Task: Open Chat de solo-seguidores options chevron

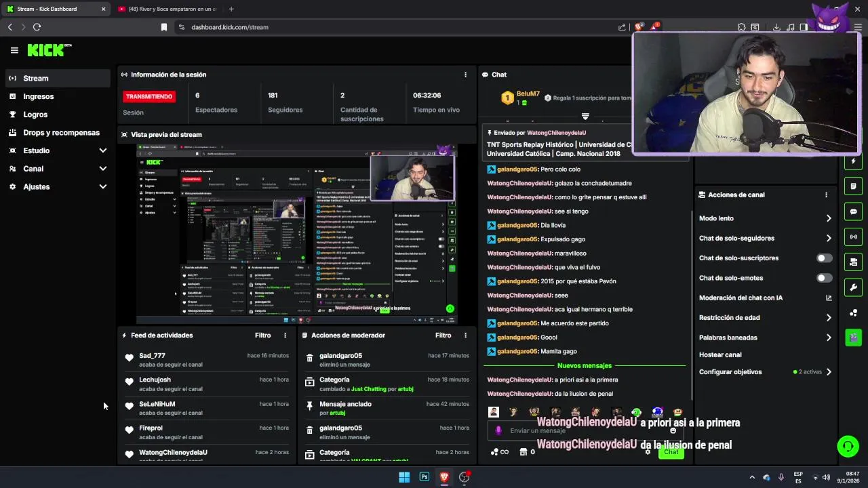Action: 829,238
